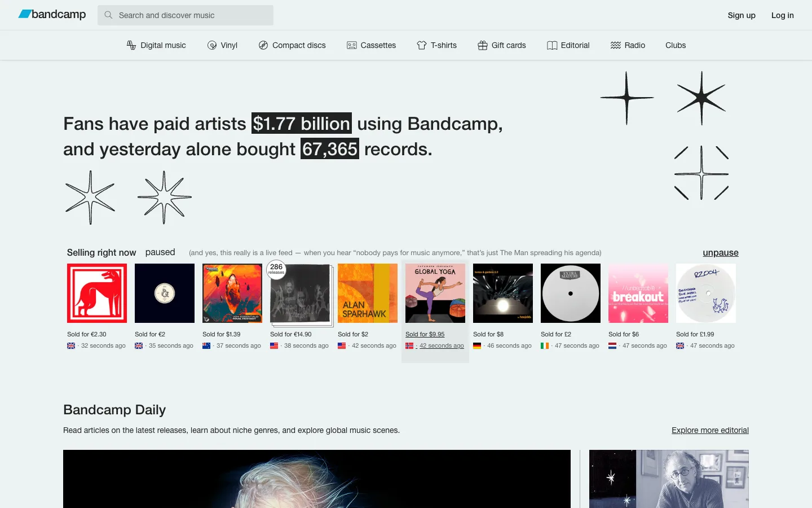This screenshot has width=812, height=508.
Task: Click the Bandcamp logo
Action: 52,15
